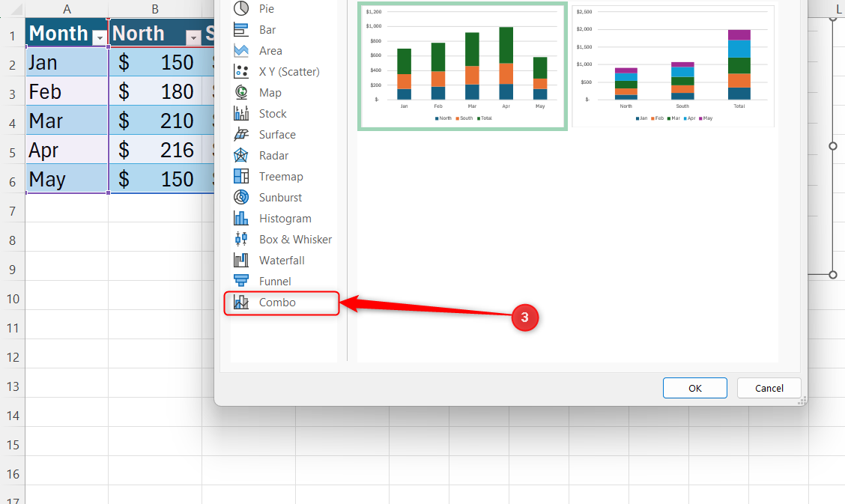845x504 pixels.
Task: Select the Radar chart type icon
Action: [241, 156]
